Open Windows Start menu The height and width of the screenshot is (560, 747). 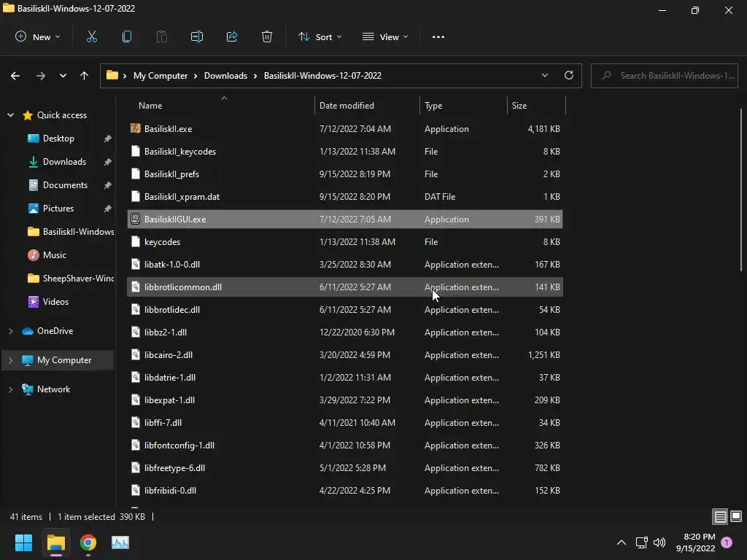[x=23, y=542]
